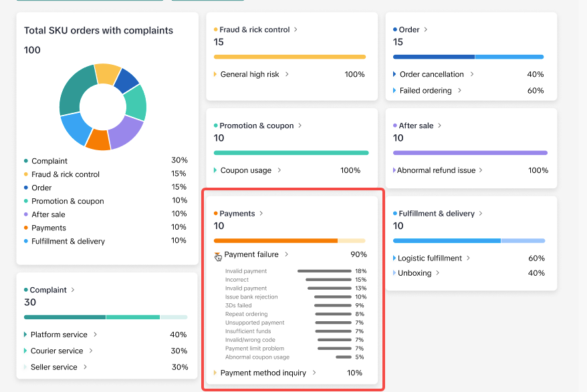Viewport: 587px width, 392px height.
Task: Open the Payments card header chevron
Action: tap(261, 214)
